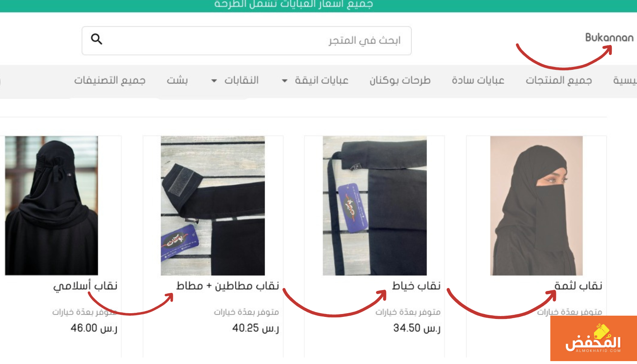Screen dimensions: 637x364
Task: Expand the النقابات dropdown arrow
Action: 214,81
